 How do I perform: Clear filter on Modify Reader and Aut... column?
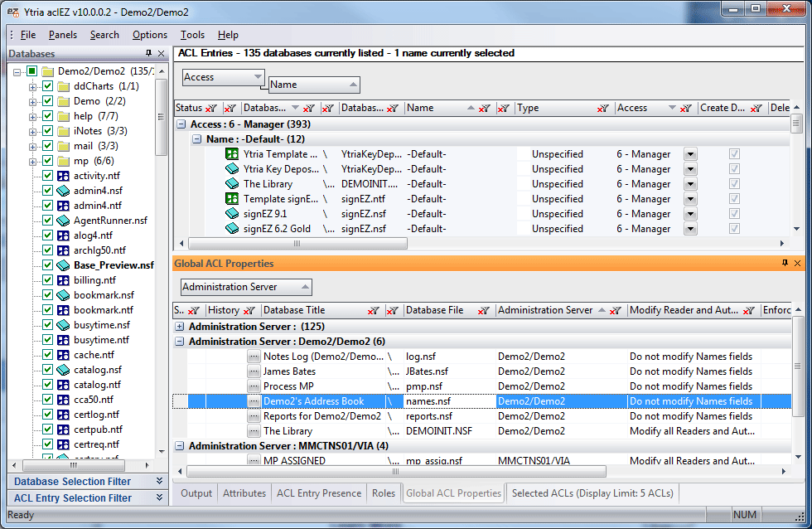[x=749, y=310]
